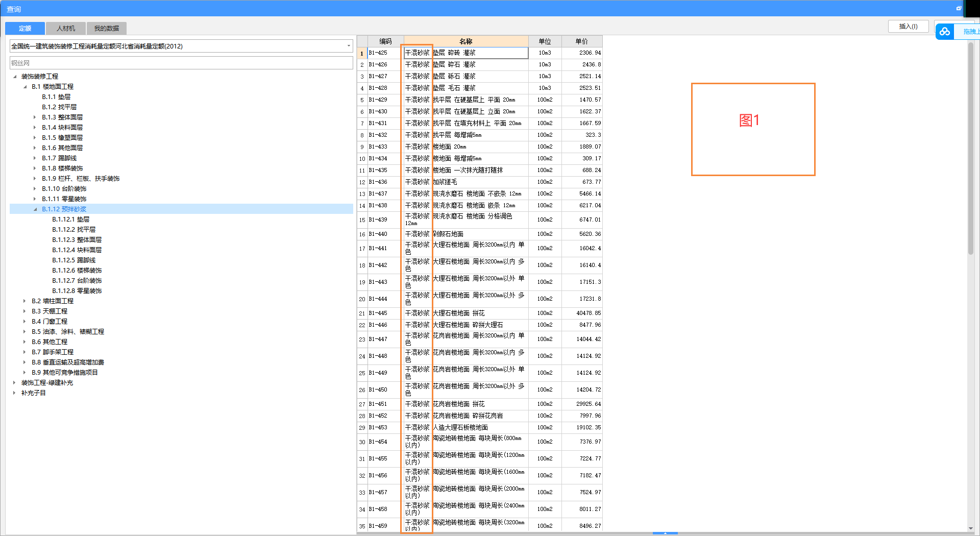The width and height of the screenshot is (980, 536).
Task: Click the 单价 column header
Action: (582, 41)
